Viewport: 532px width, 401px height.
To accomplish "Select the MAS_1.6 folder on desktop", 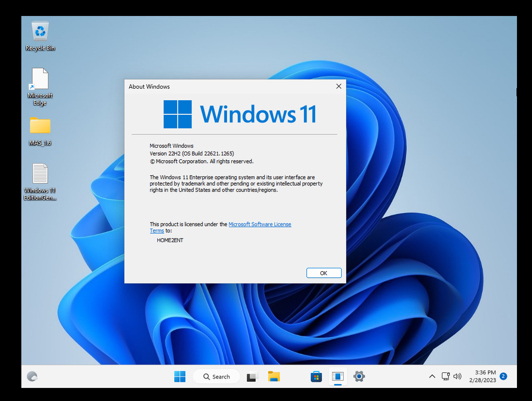I will tap(40, 131).
